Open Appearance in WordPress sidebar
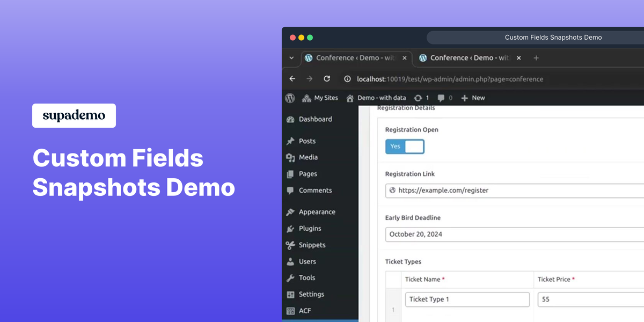 320,212
